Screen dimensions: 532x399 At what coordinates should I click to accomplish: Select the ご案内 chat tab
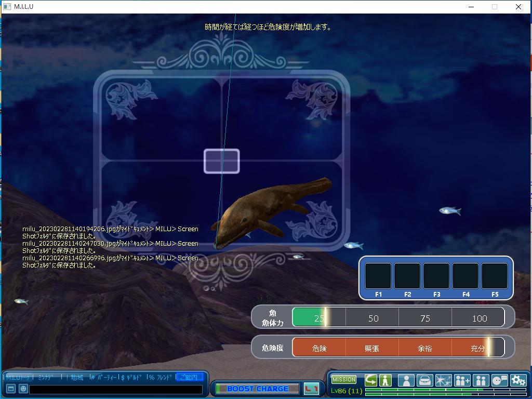(189, 377)
